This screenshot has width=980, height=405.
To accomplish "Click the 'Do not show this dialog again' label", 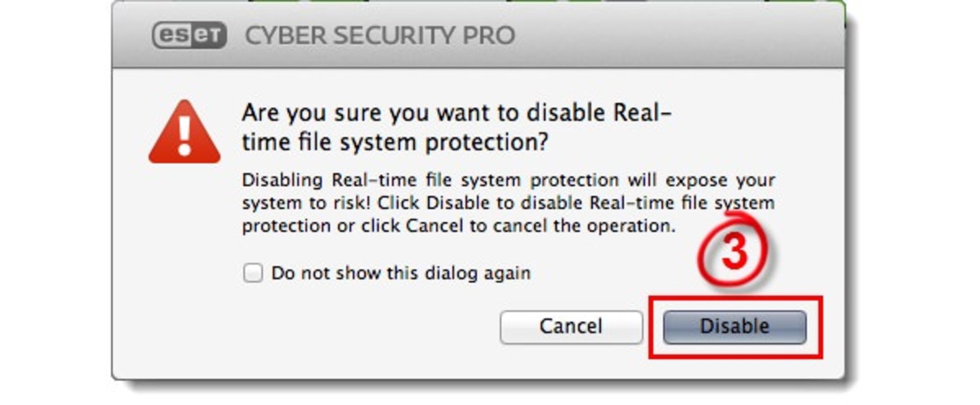I will coord(401,273).
